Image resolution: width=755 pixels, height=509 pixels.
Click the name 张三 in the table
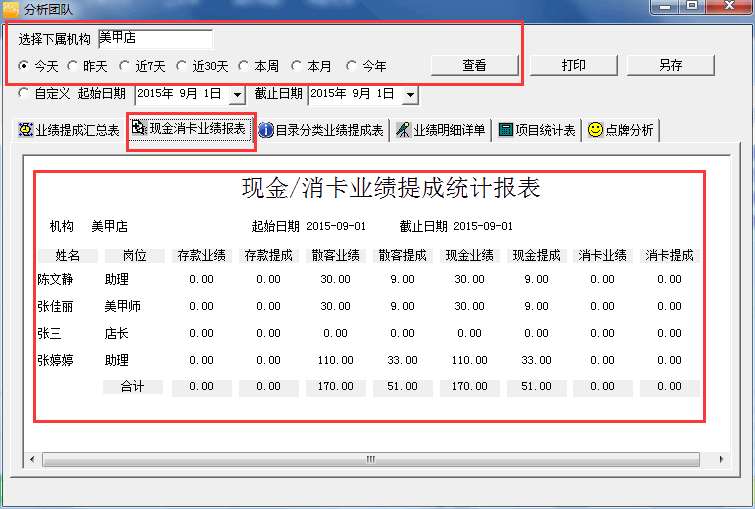point(49,333)
